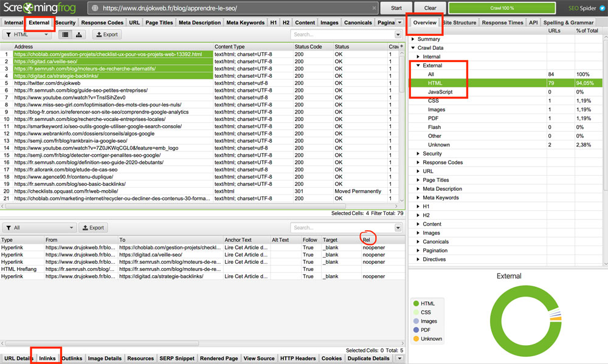Click the Crawl 100% progress bar
The width and height of the screenshot is (608, 364).
[502, 8]
